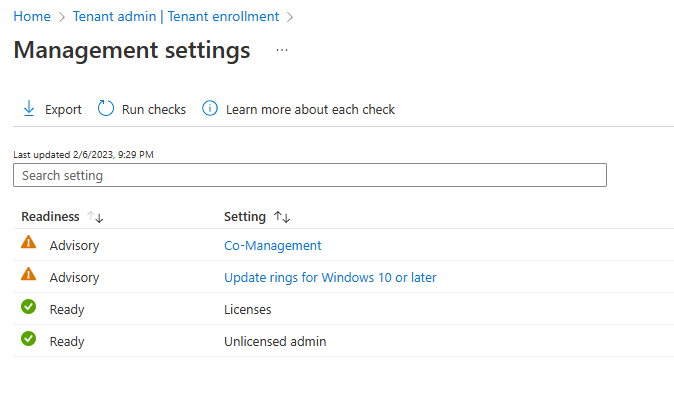Click the Export download arrow icon

pyautogui.click(x=29, y=109)
